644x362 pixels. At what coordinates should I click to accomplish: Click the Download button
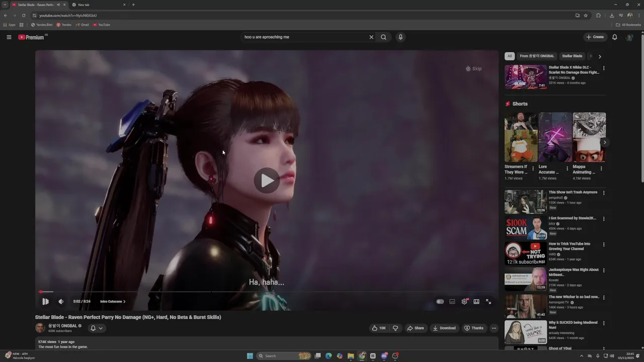point(444,328)
